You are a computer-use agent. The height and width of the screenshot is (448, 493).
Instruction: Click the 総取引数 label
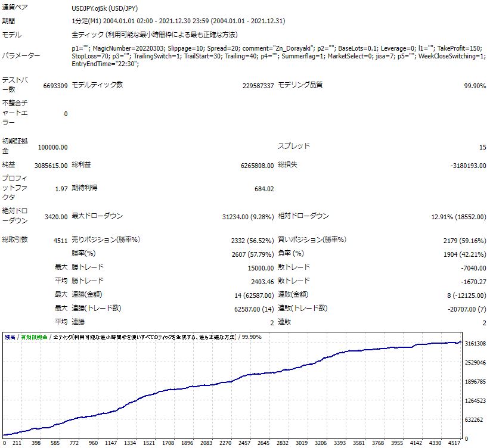coord(15,239)
